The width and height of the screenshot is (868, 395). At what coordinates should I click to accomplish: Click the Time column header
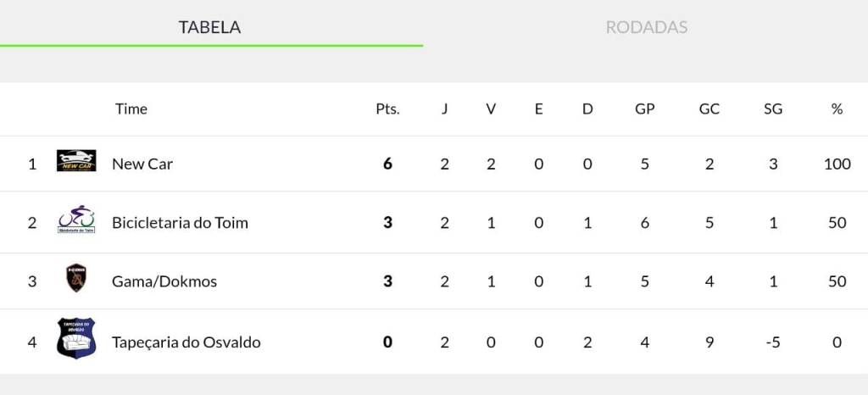click(131, 109)
